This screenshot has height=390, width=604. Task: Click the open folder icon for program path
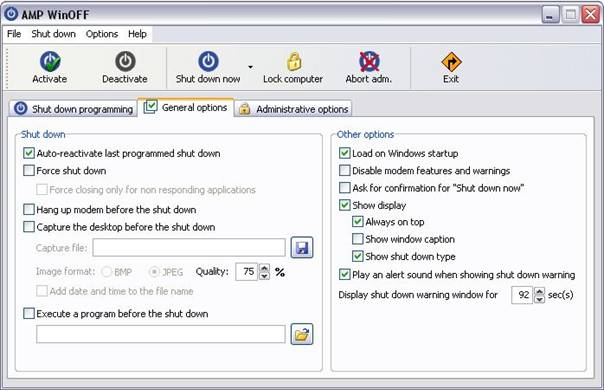302,334
